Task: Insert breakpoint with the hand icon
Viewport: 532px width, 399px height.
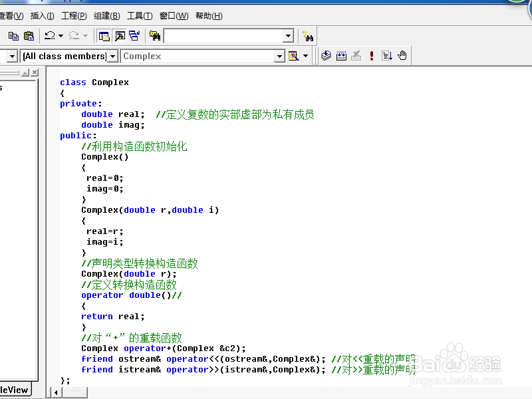Action: (x=402, y=56)
